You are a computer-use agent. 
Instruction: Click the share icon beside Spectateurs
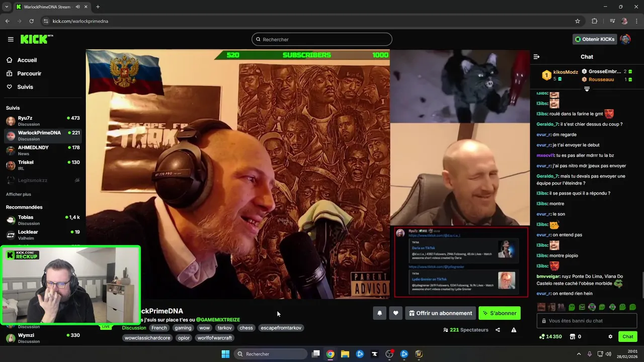coord(498,330)
